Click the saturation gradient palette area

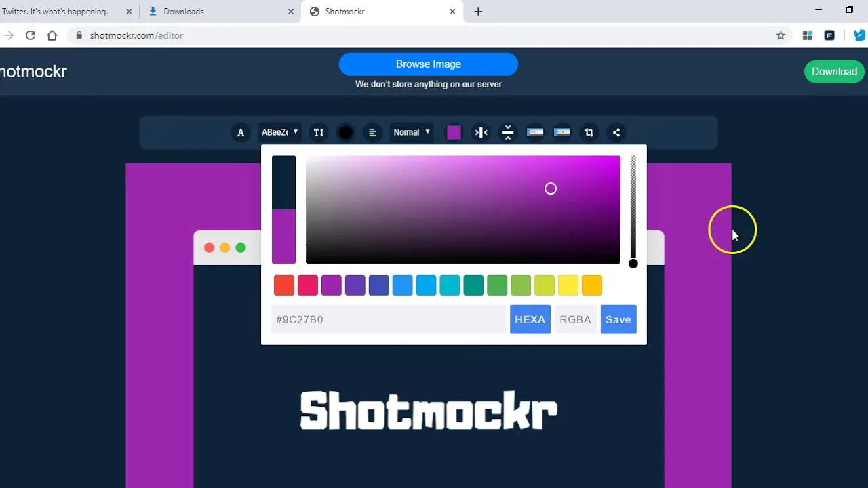[x=463, y=209]
